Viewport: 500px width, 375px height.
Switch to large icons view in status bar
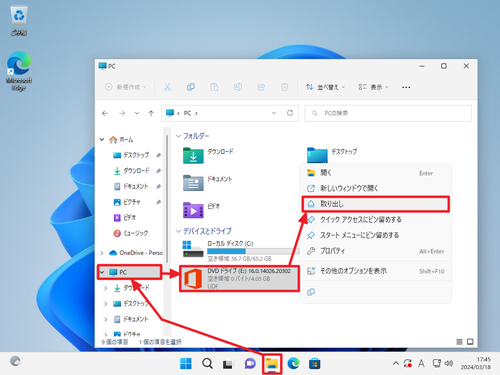click(470, 342)
